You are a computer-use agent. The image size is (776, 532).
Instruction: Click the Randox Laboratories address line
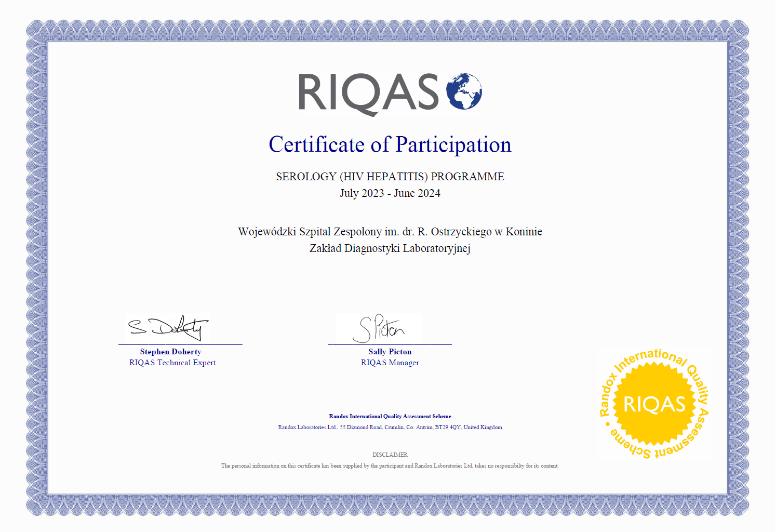pos(390,427)
